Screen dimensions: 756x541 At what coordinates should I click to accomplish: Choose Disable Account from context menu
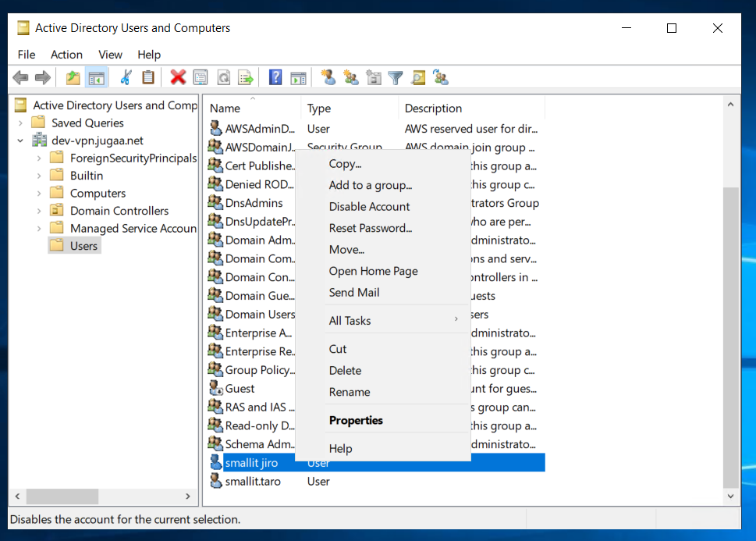(369, 206)
